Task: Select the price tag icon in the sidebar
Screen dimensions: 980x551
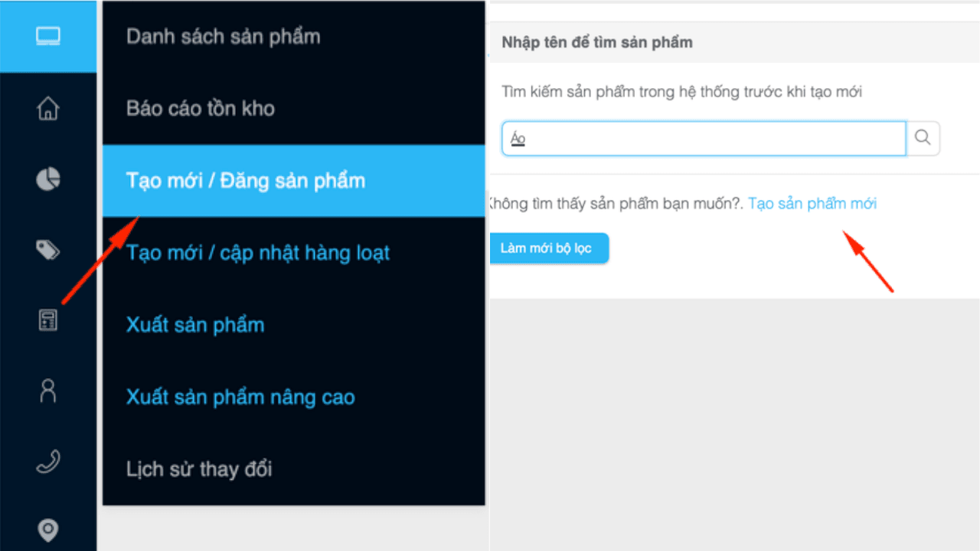Action: [x=48, y=249]
